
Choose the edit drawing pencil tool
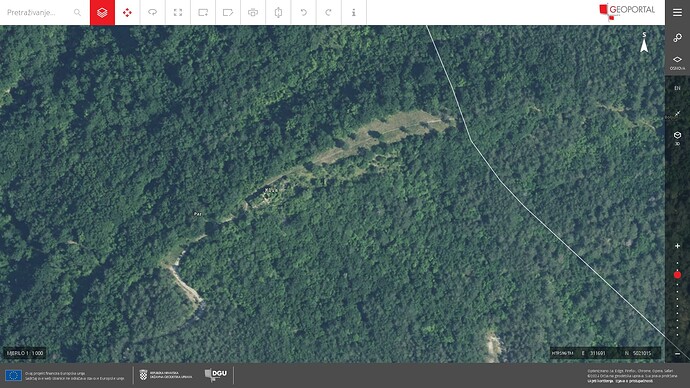(228, 12)
